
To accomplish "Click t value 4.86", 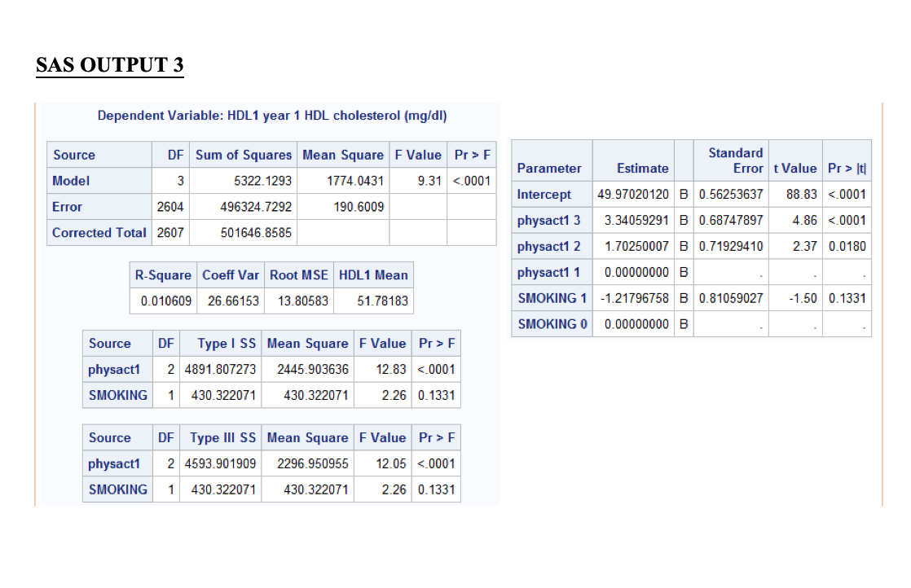I will tap(805, 221).
